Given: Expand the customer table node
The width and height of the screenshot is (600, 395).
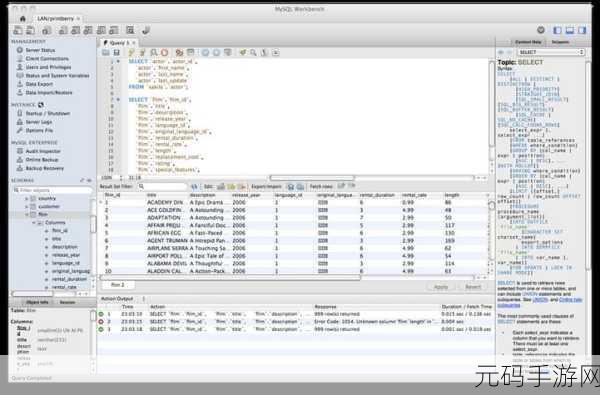Looking at the screenshot, I should coord(27,207).
